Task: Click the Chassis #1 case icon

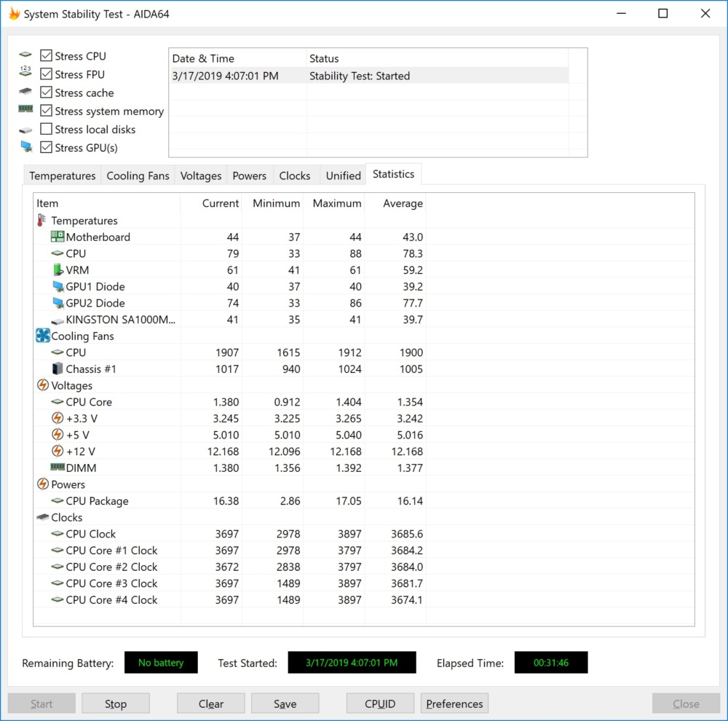Action: (x=57, y=369)
